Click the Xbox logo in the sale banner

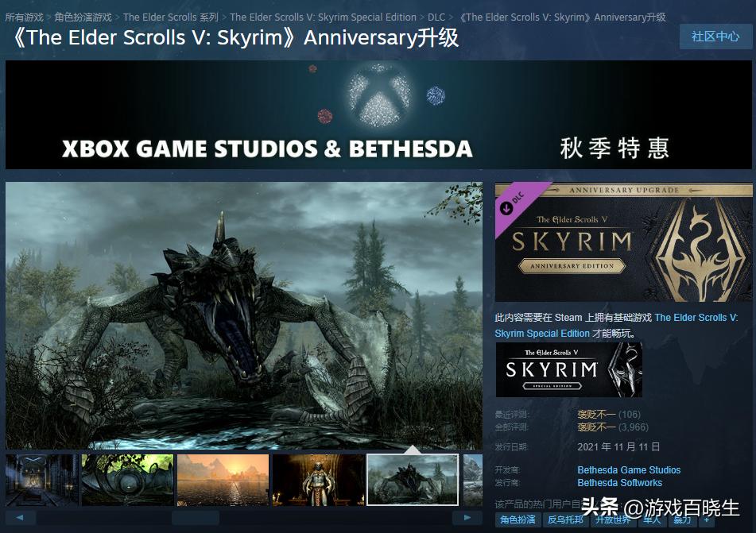(x=378, y=97)
